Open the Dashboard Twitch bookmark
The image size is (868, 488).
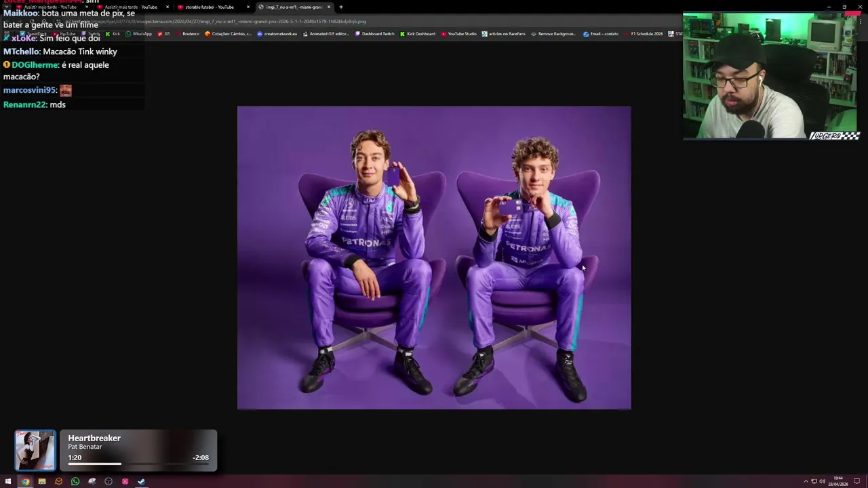(x=375, y=34)
